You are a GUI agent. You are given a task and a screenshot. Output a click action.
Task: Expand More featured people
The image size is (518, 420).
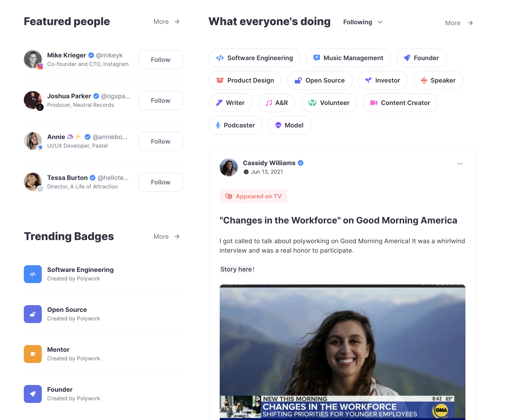pyautogui.click(x=167, y=22)
